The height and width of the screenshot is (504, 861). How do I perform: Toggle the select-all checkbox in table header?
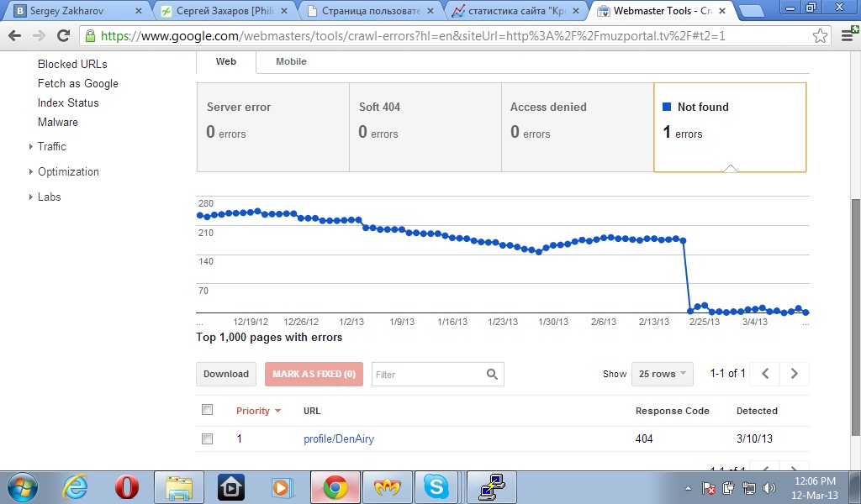[x=207, y=410]
